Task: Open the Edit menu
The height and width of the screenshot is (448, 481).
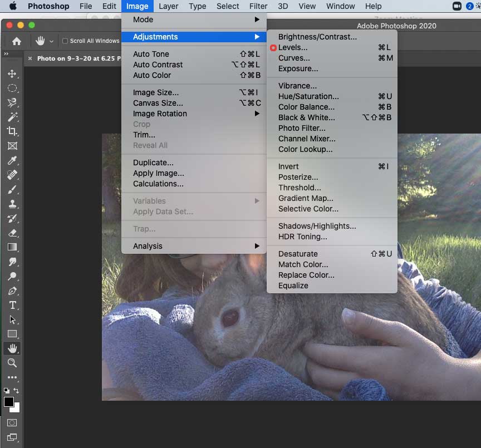Action: click(109, 6)
